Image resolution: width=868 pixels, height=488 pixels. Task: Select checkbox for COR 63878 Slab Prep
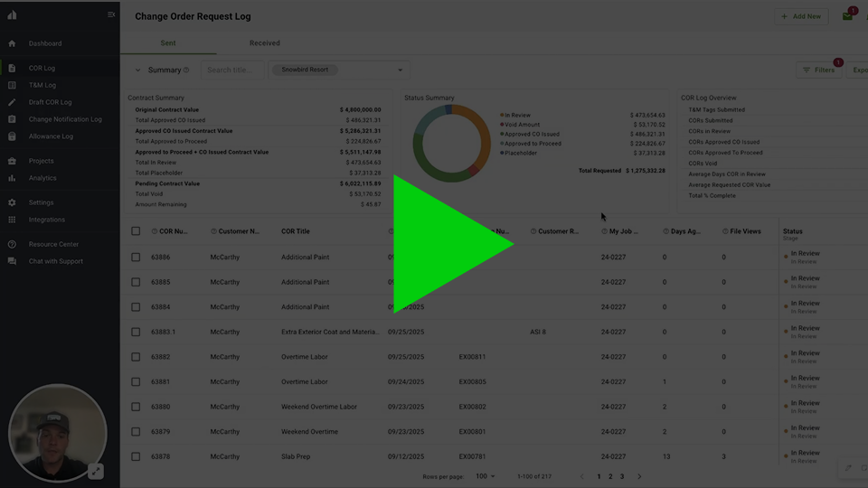(x=136, y=456)
